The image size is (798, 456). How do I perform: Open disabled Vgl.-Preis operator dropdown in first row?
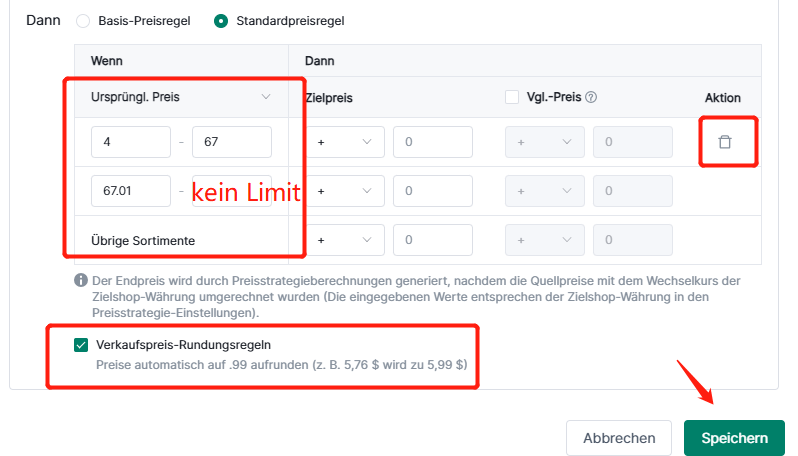click(x=545, y=142)
